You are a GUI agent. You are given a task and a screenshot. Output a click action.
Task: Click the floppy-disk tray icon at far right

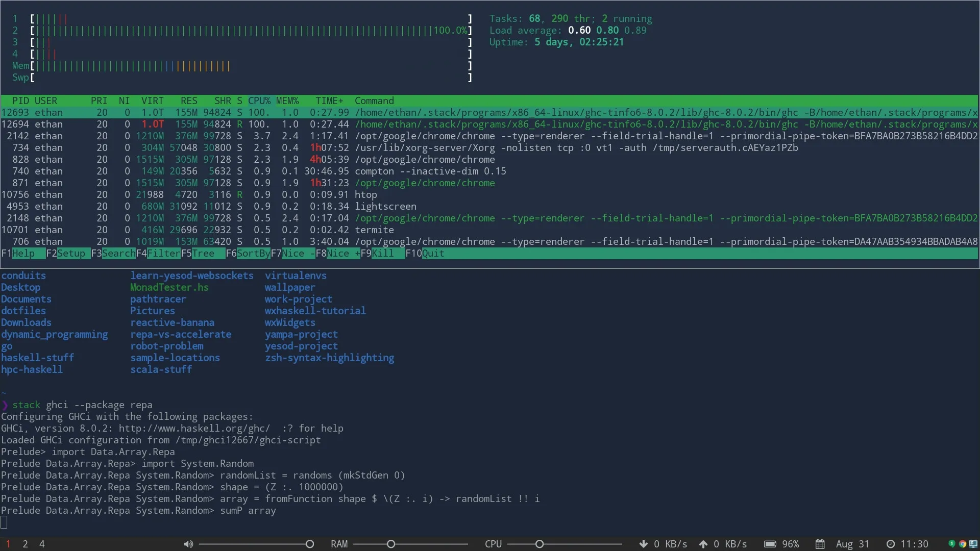pyautogui.click(x=973, y=544)
